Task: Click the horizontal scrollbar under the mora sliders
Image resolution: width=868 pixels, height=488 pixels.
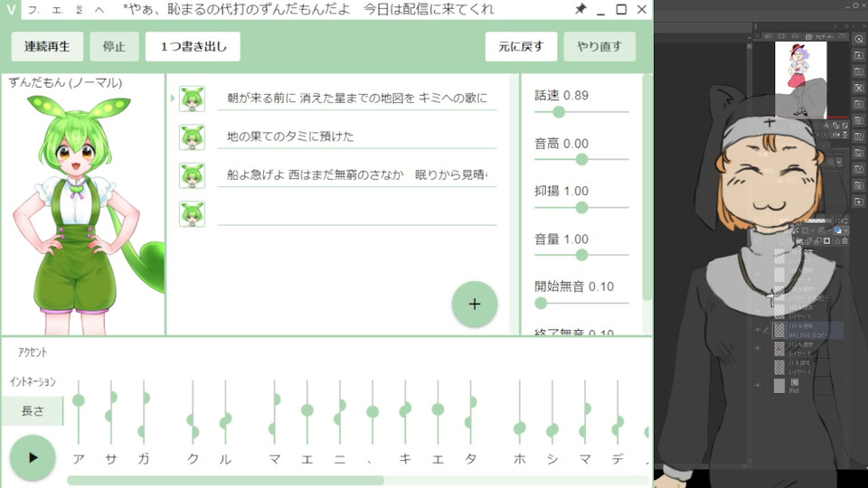Action: click(225, 480)
